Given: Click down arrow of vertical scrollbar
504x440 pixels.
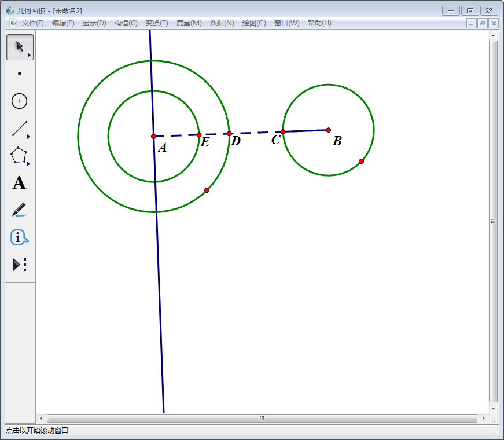Looking at the screenshot, I should tap(494, 408).
